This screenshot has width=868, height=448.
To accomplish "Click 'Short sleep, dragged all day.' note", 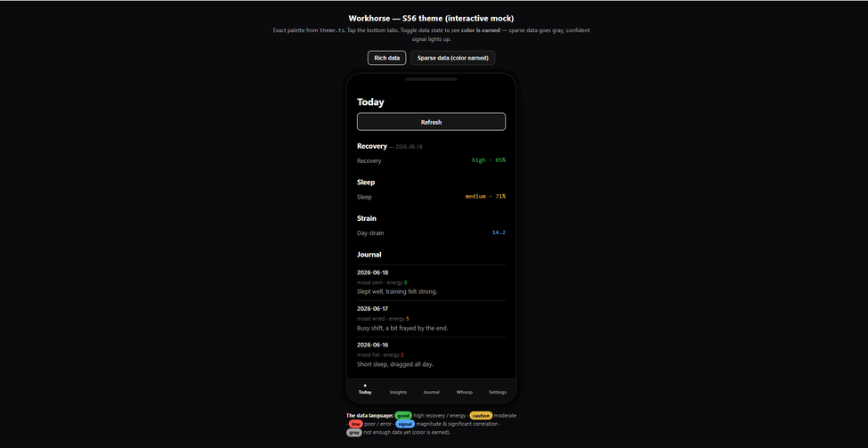I will click(395, 364).
